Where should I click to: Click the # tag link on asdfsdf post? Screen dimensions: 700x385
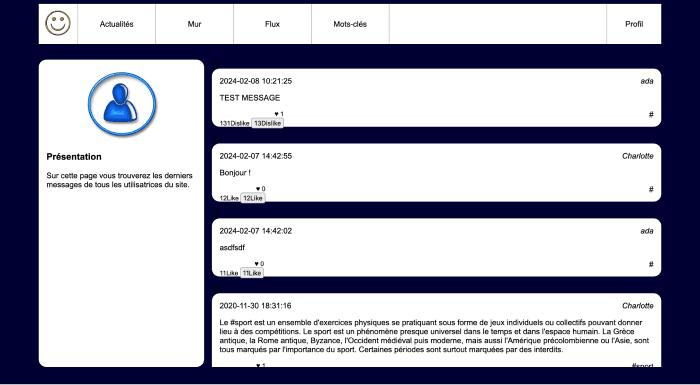point(651,264)
